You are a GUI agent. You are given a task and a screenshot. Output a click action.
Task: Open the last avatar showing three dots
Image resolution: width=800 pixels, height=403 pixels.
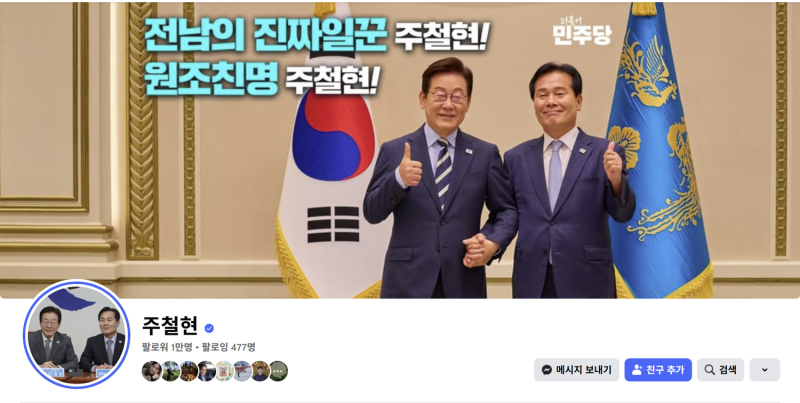pos(278,371)
